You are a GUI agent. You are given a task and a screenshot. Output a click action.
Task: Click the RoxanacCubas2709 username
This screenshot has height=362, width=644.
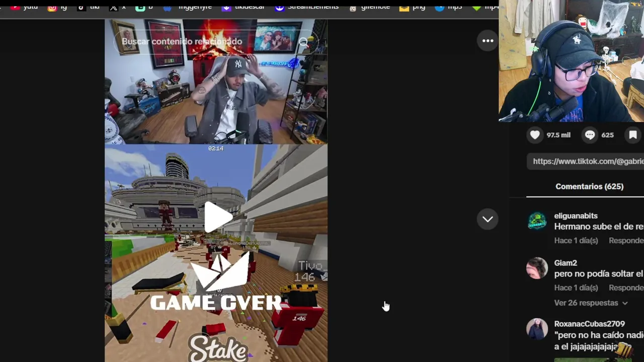point(589,324)
